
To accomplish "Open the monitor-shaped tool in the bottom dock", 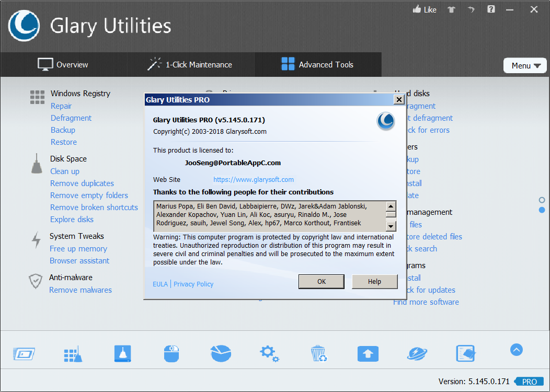I will tap(24, 354).
